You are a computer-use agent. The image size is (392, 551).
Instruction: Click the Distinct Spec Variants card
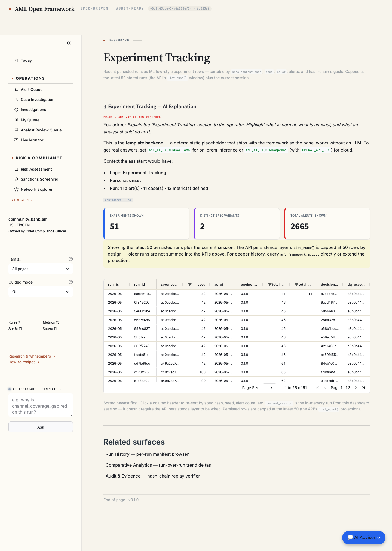[x=237, y=224]
